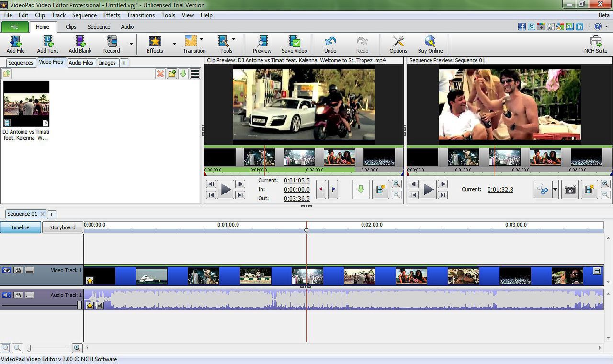Expand the split options dropdown next to scissors

click(x=555, y=189)
